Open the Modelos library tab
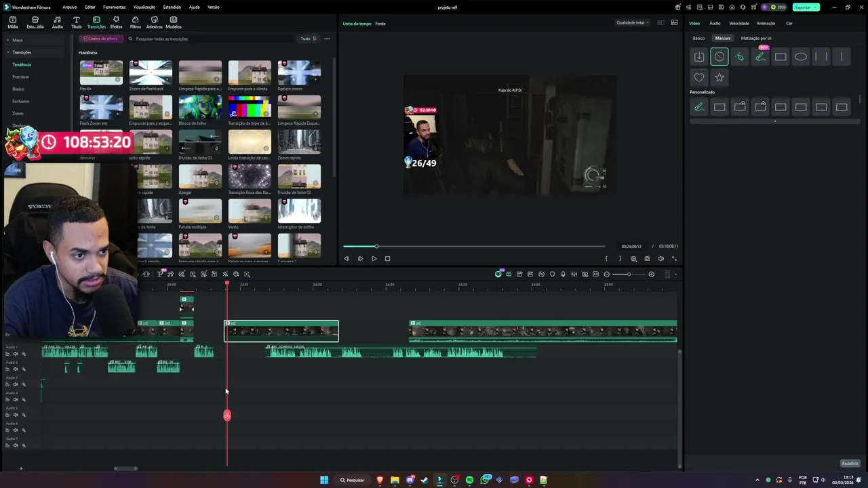Screen dimensions: 868x488 pos(174,22)
